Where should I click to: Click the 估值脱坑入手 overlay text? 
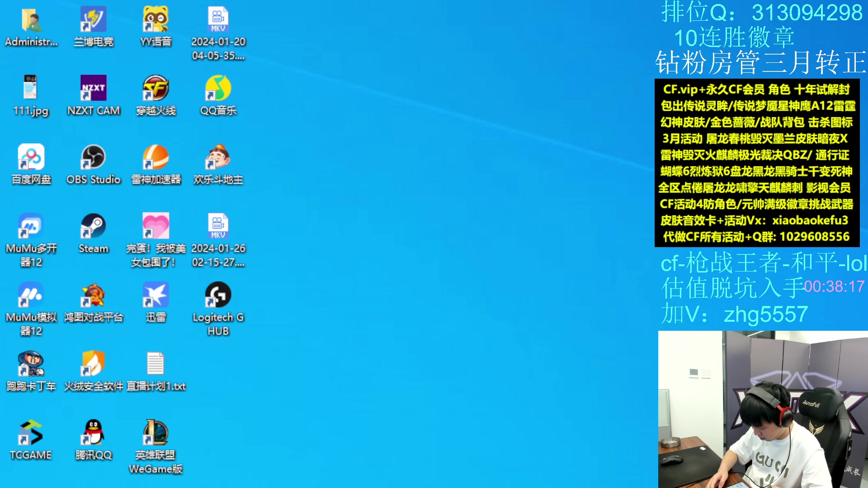732,288
